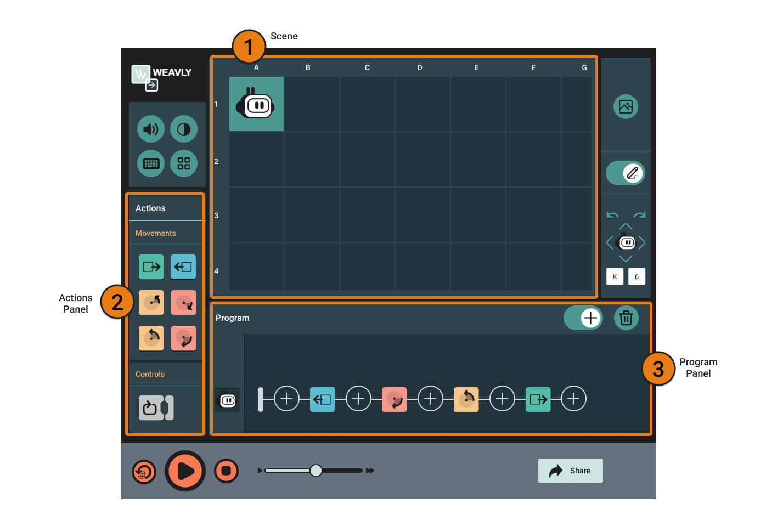The height and width of the screenshot is (532, 766).
Task: Open the grid view icon below the contrast icon
Action: point(183,163)
